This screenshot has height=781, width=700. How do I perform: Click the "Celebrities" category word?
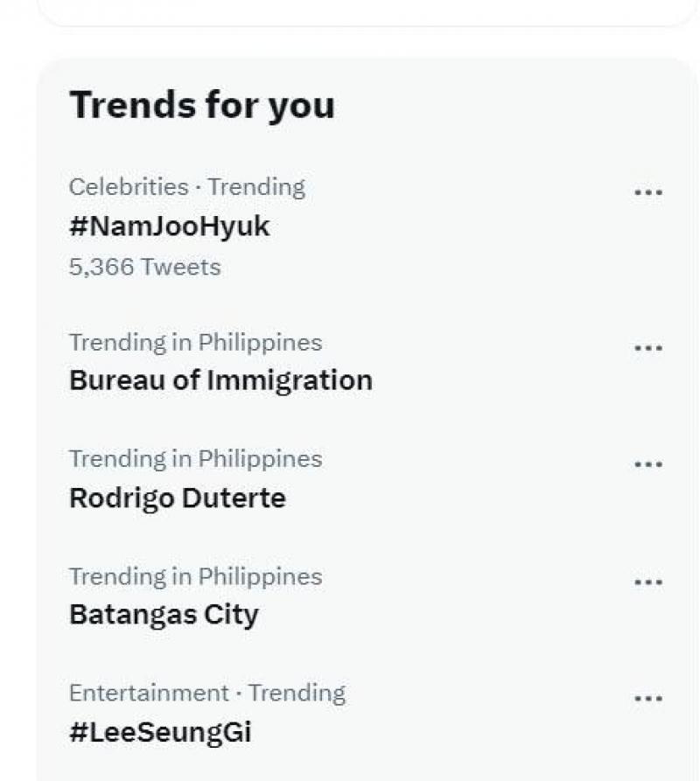pos(129,187)
